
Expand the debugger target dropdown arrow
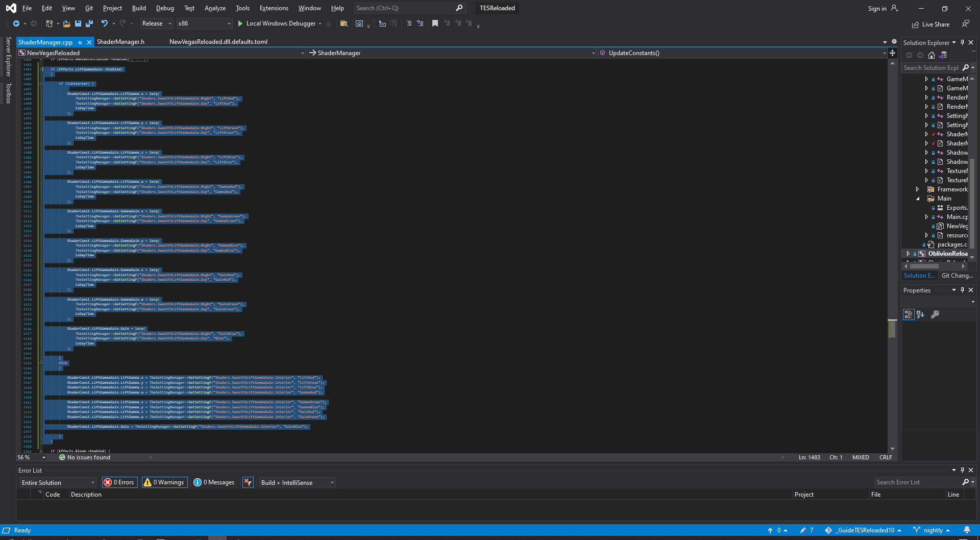(x=320, y=23)
